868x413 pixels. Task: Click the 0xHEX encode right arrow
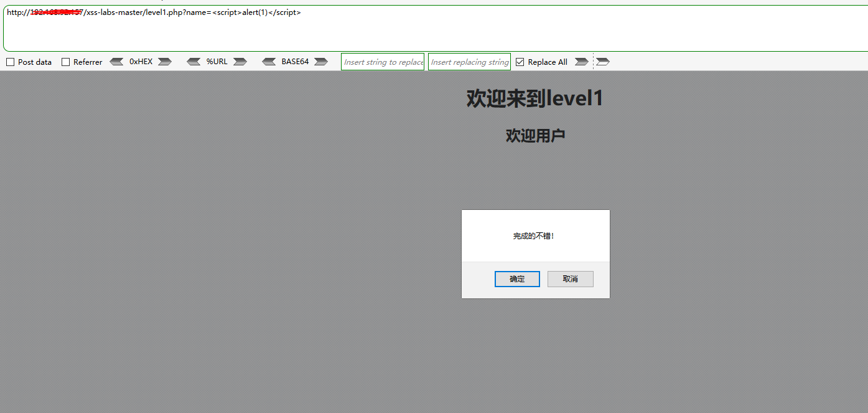(165, 62)
